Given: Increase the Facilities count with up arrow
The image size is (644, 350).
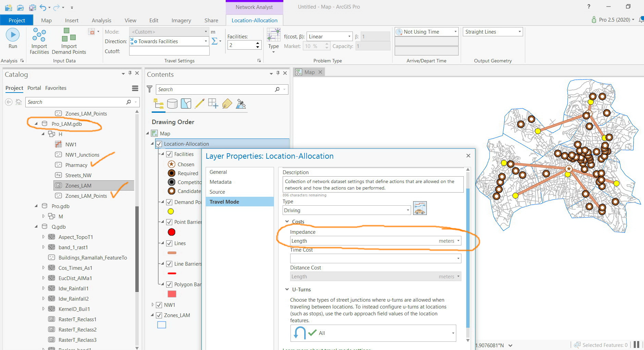Looking at the screenshot, I should tap(258, 43).
